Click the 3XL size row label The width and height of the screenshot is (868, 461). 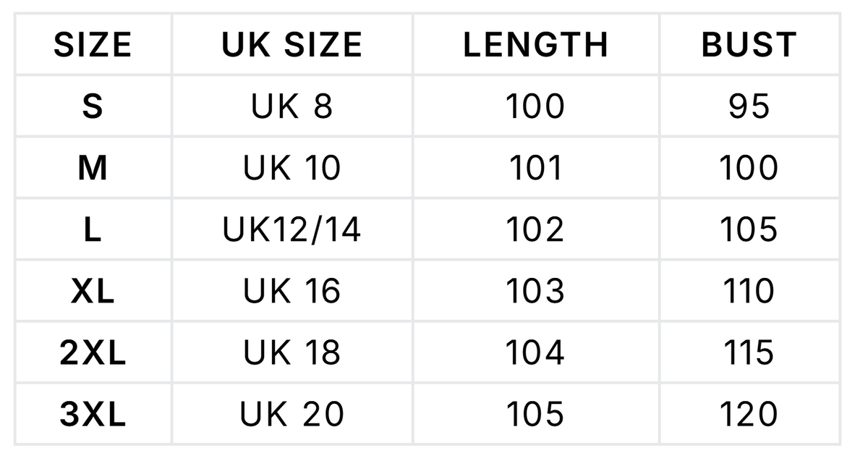click(93, 415)
